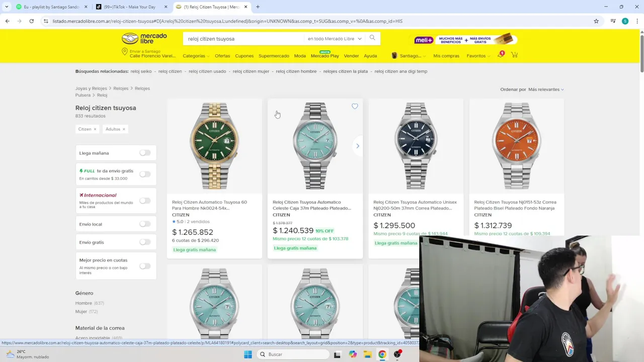The height and width of the screenshot is (362, 644).
Task: Click related search 'reloj citizen mujer'
Action: coord(251,71)
